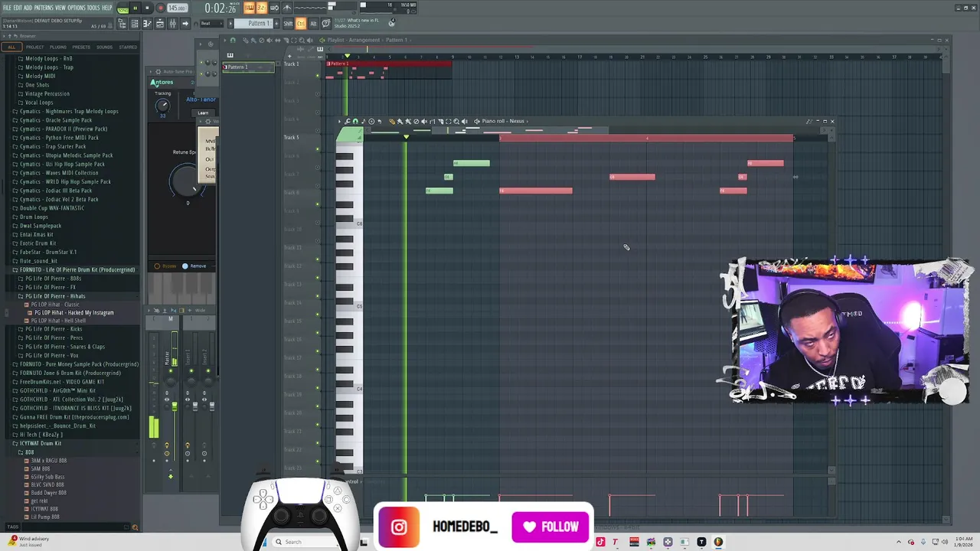Select the ALL browser tab
Image resolution: width=980 pixels, height=551 pixels.
pos(11,47)
